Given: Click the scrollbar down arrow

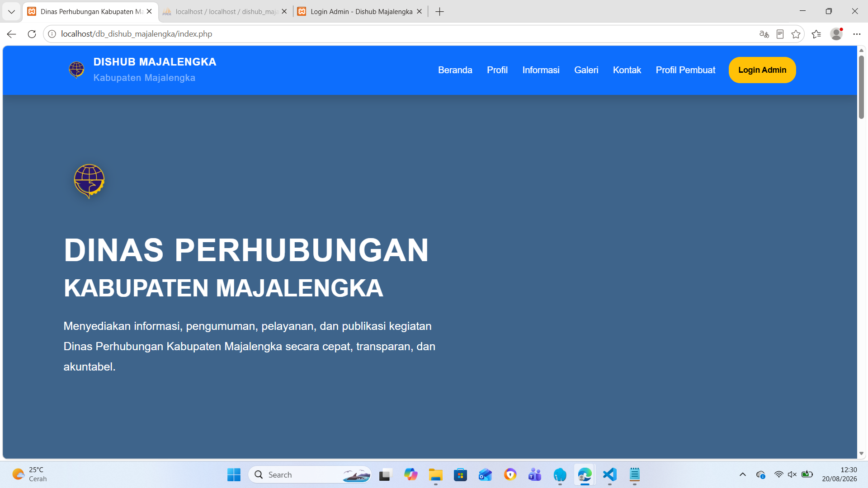Looking at the screenshot, I should tap(861, 453).
